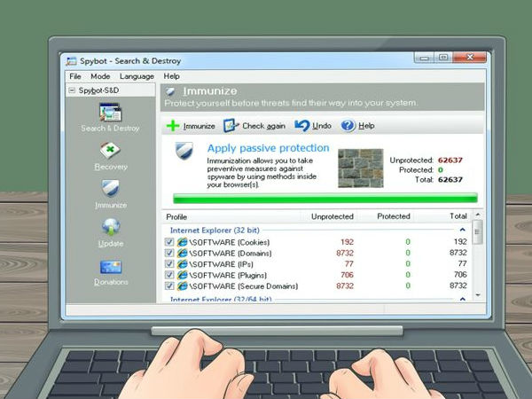Click the Update sidebar label
This screenshot has height=399, width=532.
point(111,244)
